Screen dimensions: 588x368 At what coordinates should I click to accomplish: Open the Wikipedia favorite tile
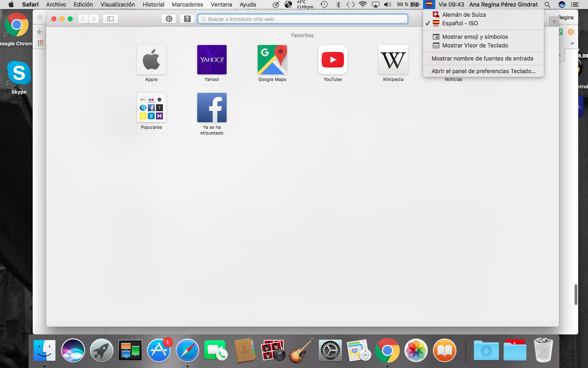(393, 60)
